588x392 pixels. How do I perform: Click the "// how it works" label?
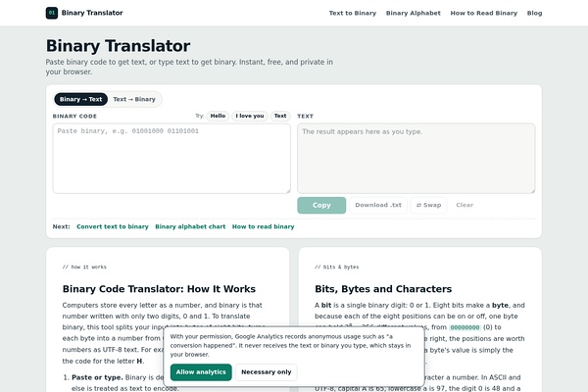coord(84,268)
